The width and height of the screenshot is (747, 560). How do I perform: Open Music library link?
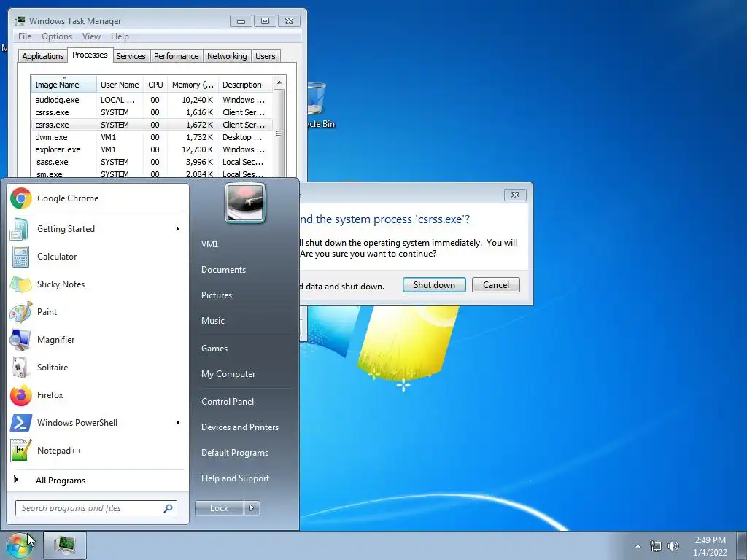(212, 321)
